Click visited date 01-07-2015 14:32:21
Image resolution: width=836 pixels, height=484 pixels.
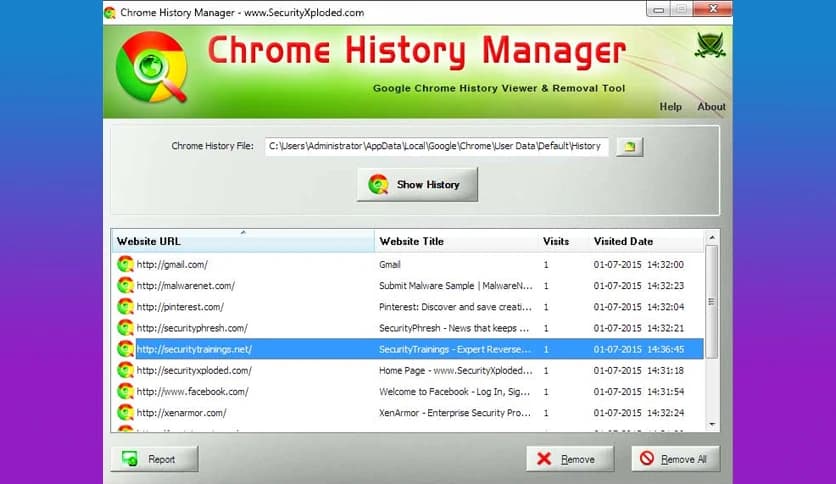[x=639, y=328]
